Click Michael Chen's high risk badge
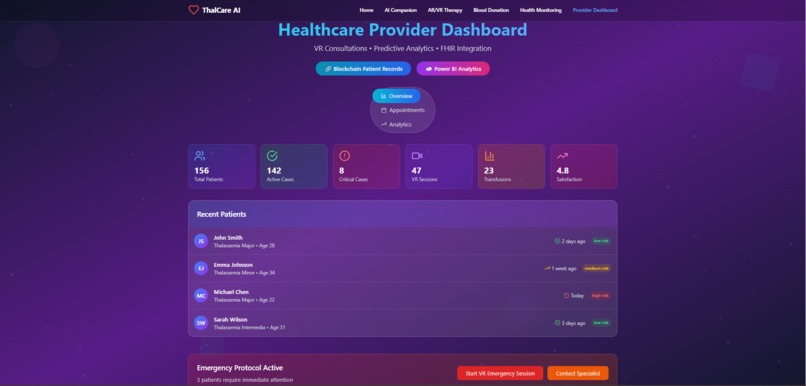The height and width of the screenshot is (386, 806). [600, 296]
